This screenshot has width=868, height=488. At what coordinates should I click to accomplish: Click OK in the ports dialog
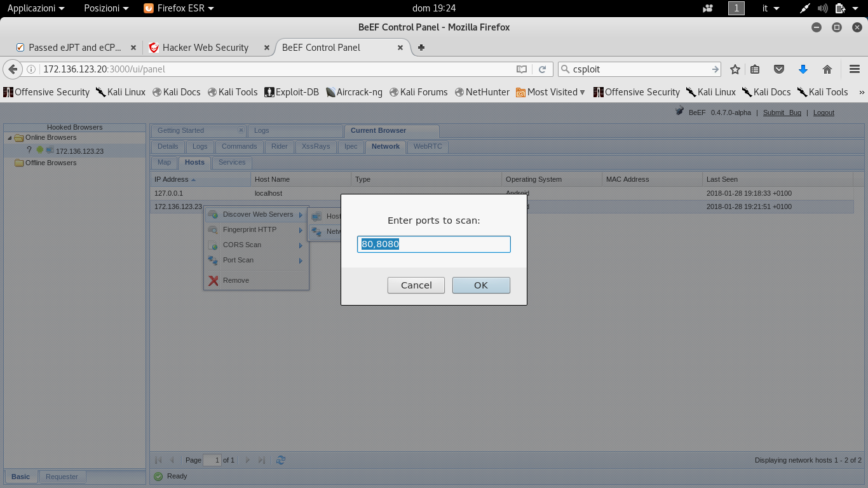point(481,285)
